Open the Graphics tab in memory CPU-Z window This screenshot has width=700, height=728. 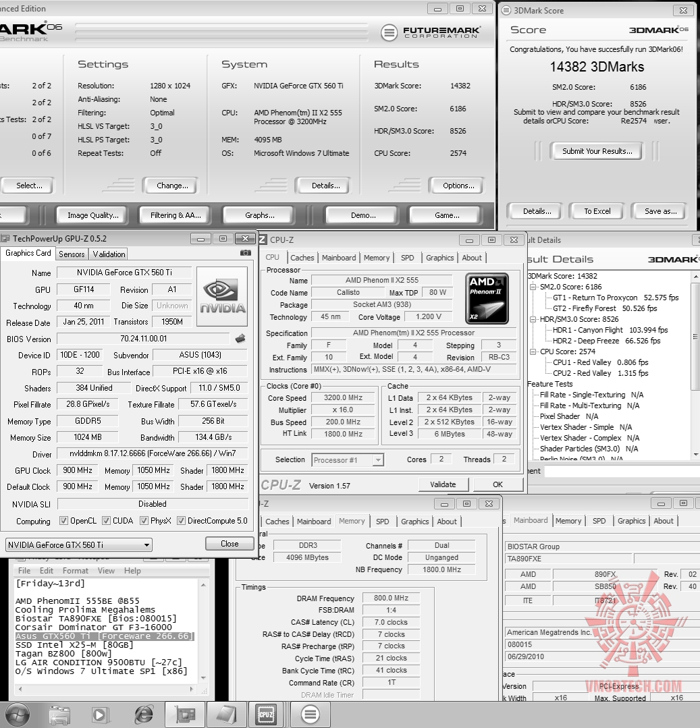pyautogui.click(x=414, y=522)
